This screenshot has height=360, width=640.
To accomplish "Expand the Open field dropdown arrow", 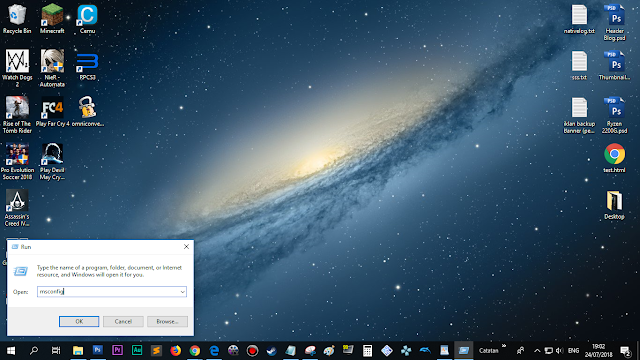I will (x=182, y=291).
